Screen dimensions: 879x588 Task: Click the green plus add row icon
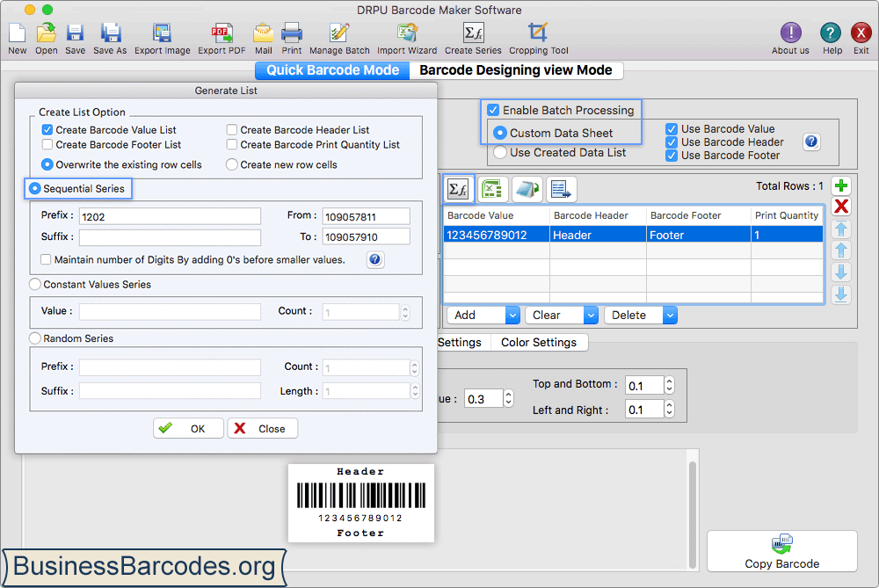pos(841,185)
